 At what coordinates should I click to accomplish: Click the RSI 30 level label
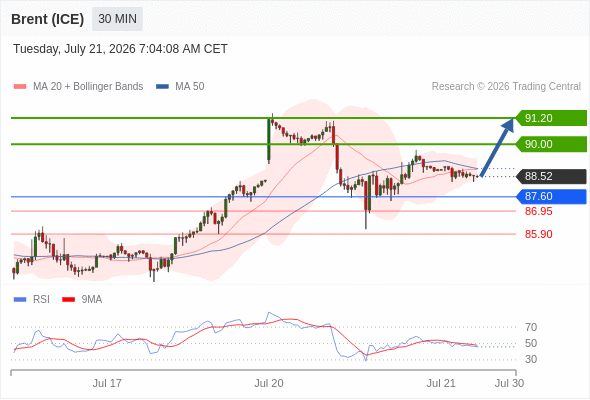(531, 359)
